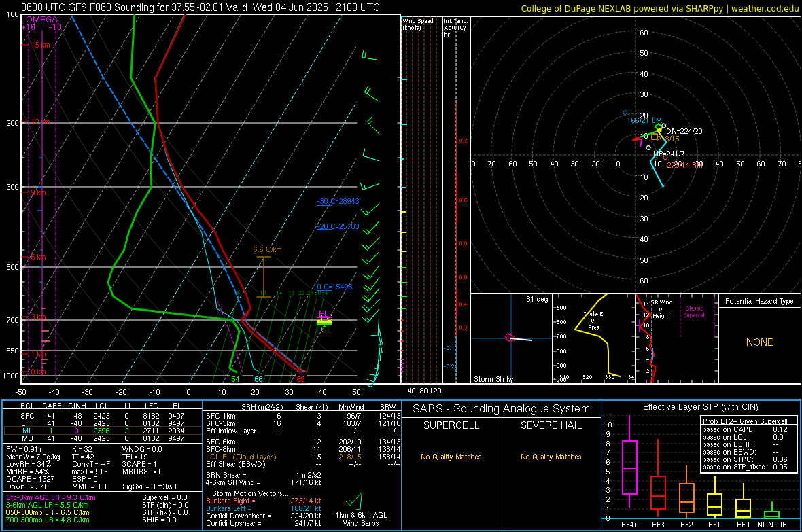Viewport: 802px width, 532px height.
Task: Click the orange EF2 box plot
Action: (x=686, y=491)
